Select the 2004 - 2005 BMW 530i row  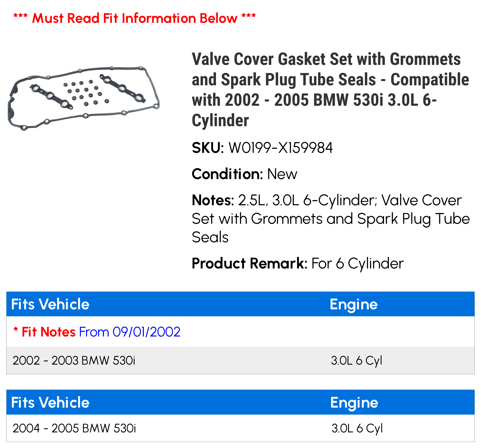240,428
